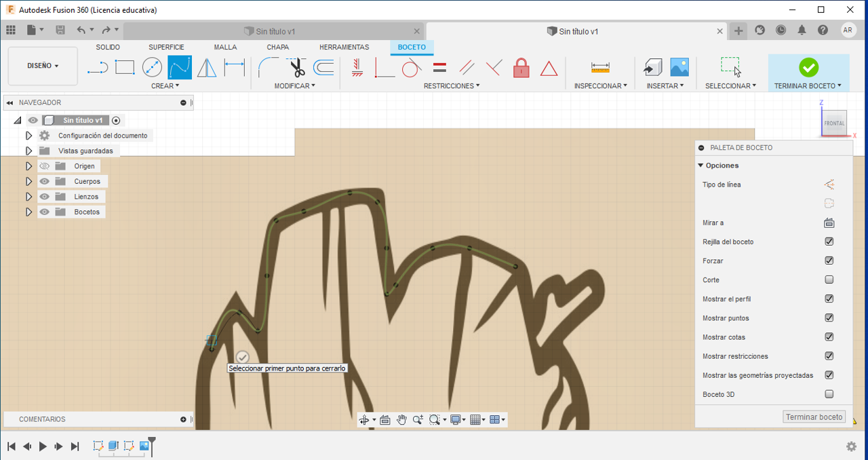
Task: Apply the Fix/Unfix padlock constraint
Action: [521, 67]
